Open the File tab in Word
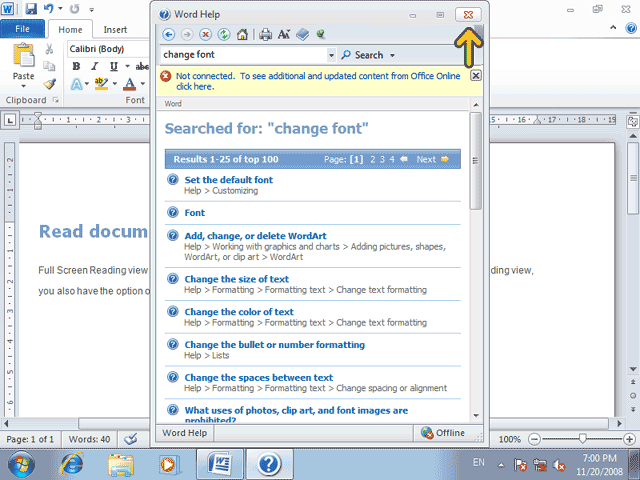This screenshot has width=640, height=480. pos(22,29)
